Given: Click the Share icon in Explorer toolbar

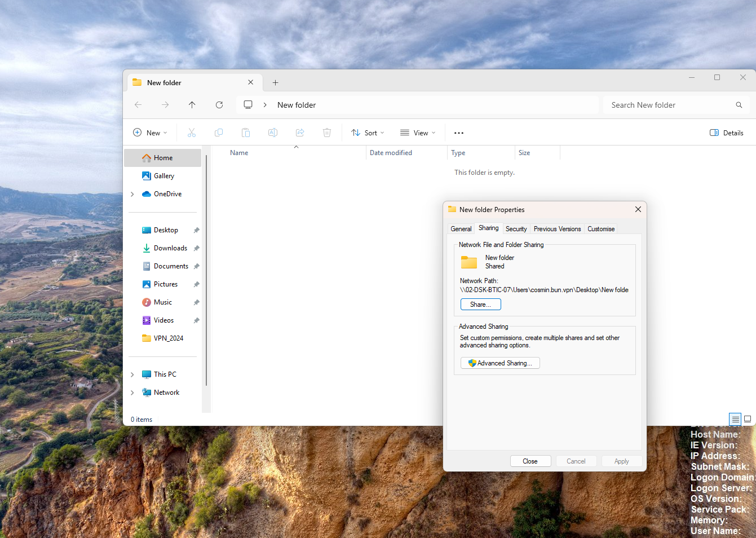Looking at the screenshot, I should click(x=300, y=133).
